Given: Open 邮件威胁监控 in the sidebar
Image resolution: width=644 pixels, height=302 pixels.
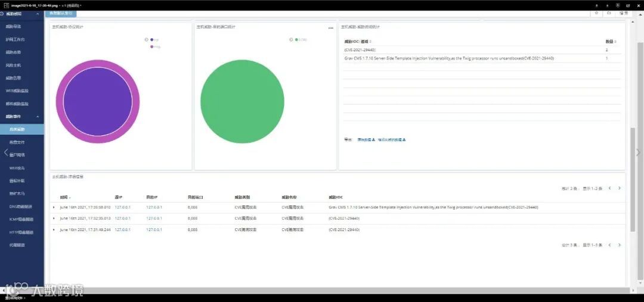Looking at the screenshot, I should pyautogui.click(x=17, y=104).
